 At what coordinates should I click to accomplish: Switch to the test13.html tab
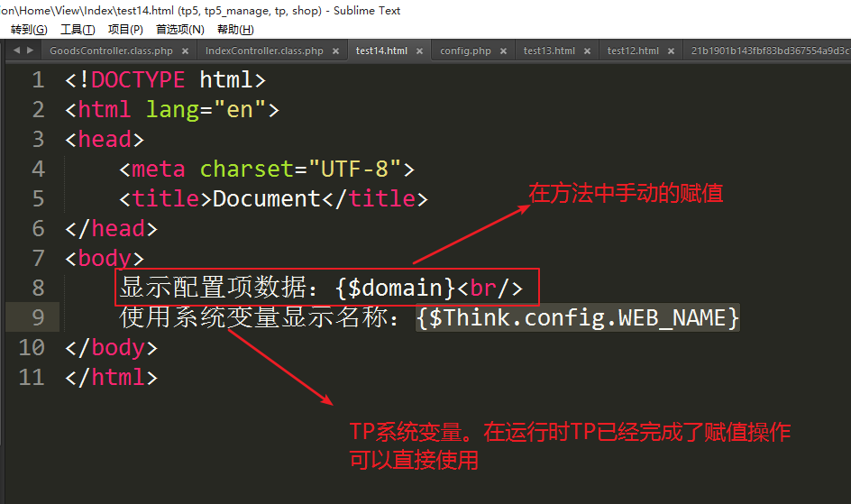548,51
